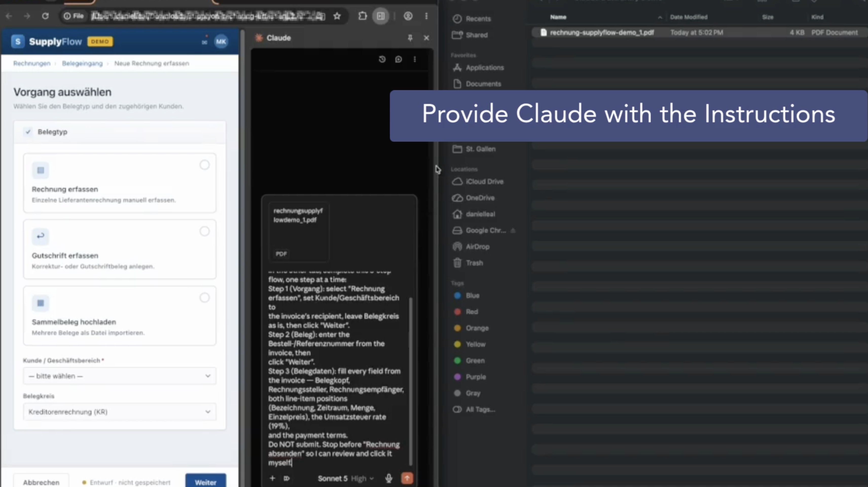Viewport: 868px width, 487px height.
Task: Open AirDrop in Finder sidebar
Action: tap(471, 247)
